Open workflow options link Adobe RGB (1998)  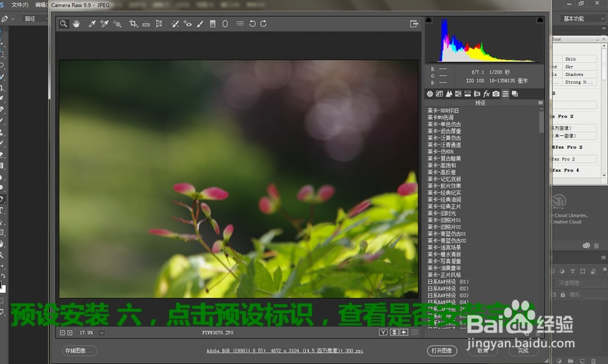tap(284, 351)
